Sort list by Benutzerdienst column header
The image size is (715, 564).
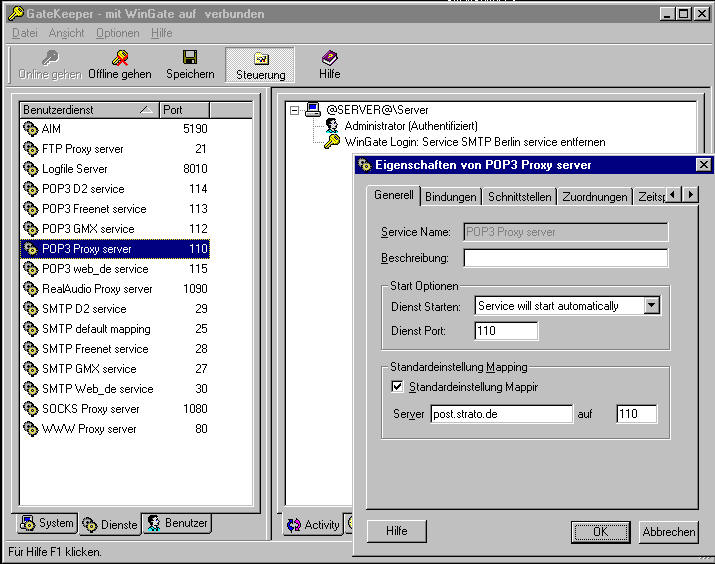(88, 109)
